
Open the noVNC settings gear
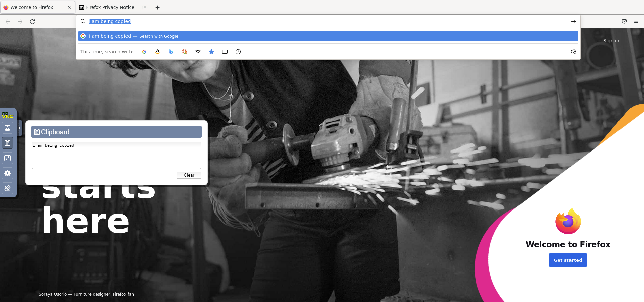click(x=7, y=173)
